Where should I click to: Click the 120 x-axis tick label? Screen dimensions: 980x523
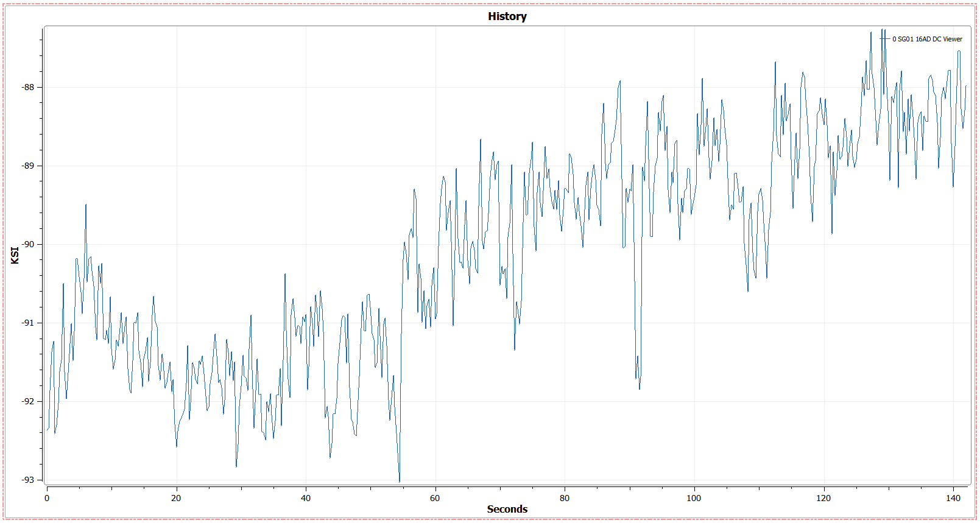tap(823, 498)
